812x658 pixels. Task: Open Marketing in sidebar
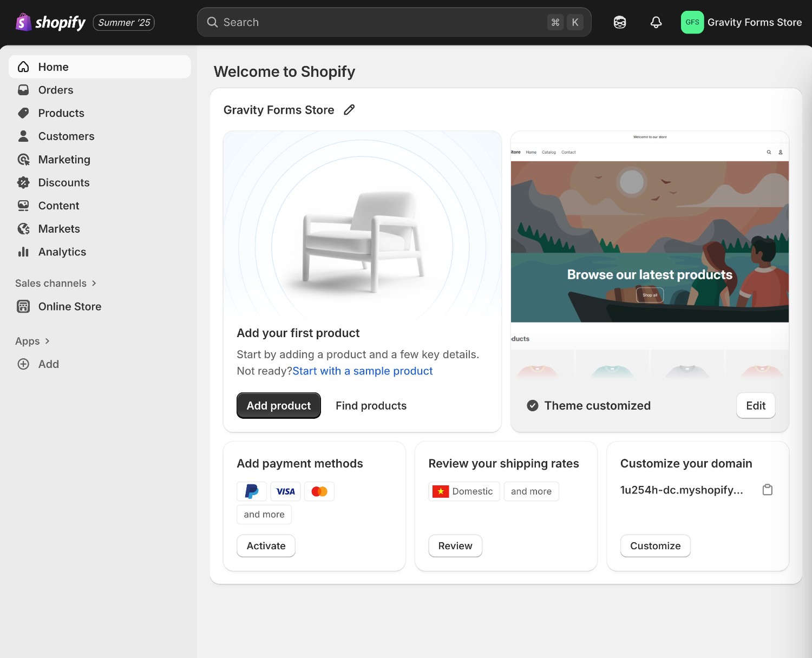pyautogui.click(x=100, y=160)
